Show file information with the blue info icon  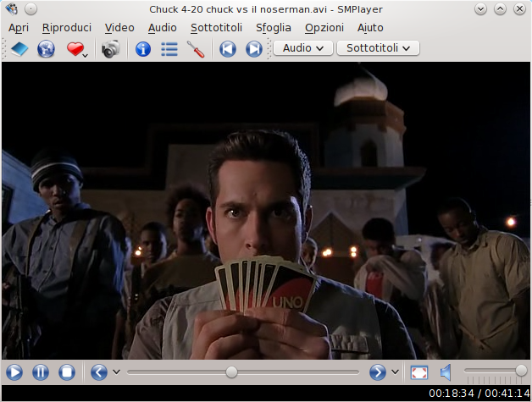pyautogui.click(x=143, y=49)
